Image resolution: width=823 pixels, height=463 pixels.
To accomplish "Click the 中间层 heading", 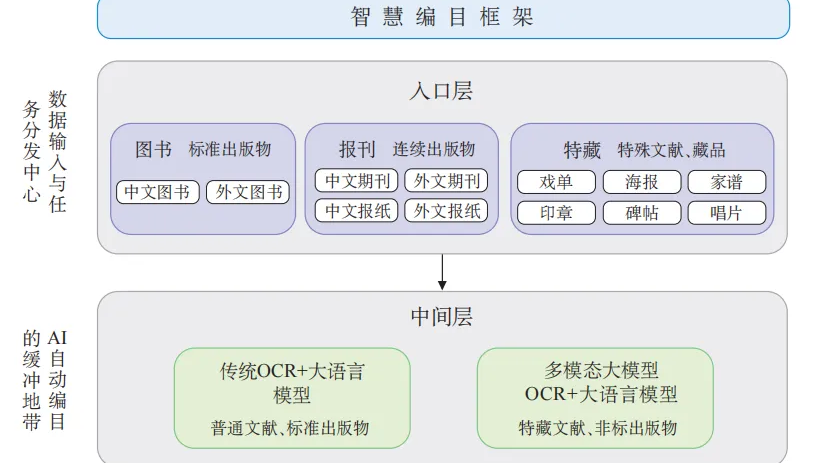I will (x=441, y=317).
